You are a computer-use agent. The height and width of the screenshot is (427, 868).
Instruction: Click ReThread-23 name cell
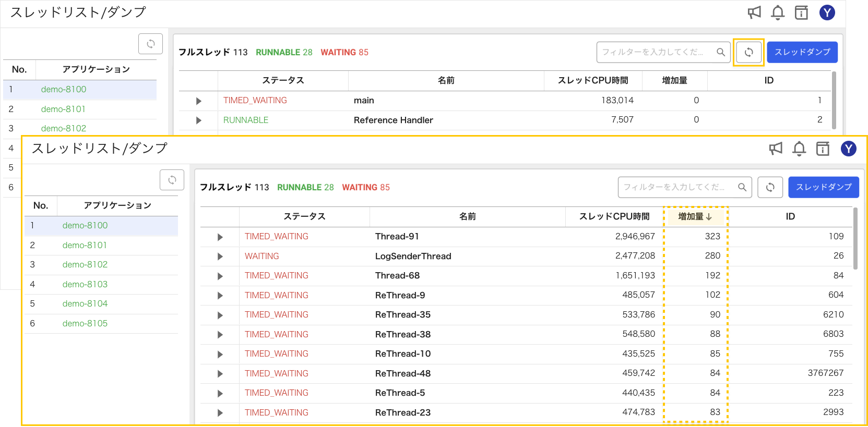(x=403, y=412)
